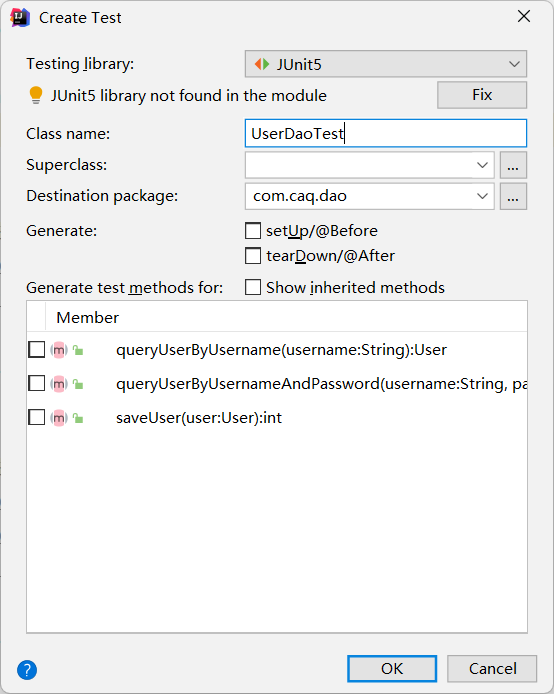The image size is (554, 694).
Task: Click method icon beside queryUserByUsername
Action: [59, 350]
